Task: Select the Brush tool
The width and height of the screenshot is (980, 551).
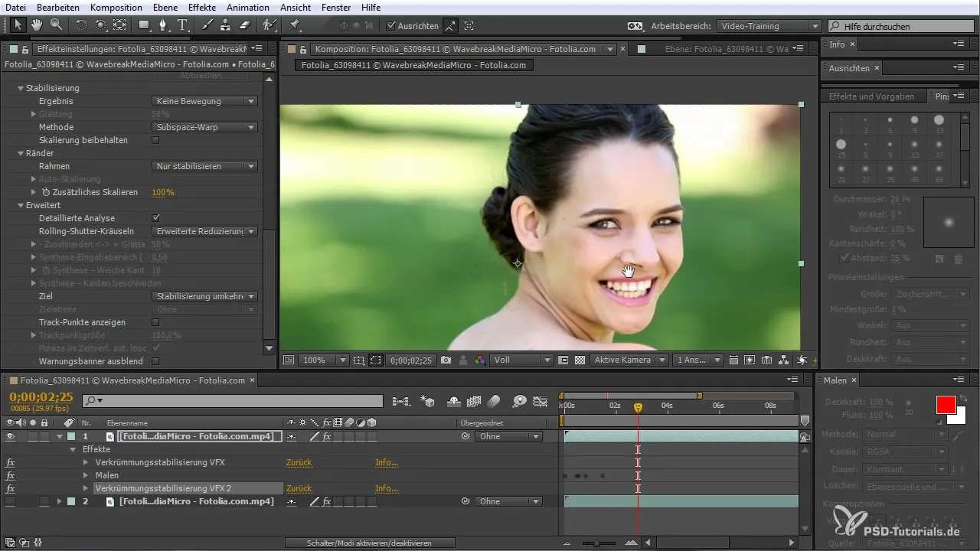Action: pos(207,25)
